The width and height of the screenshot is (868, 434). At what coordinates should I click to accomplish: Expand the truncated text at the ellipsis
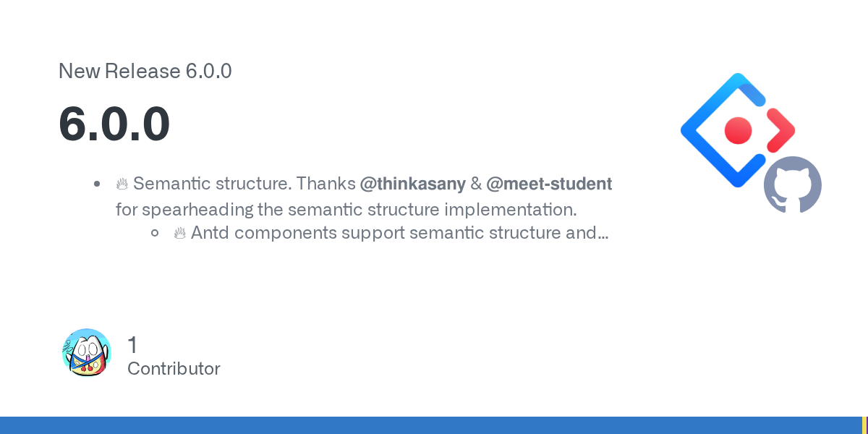tap(603, 234)
